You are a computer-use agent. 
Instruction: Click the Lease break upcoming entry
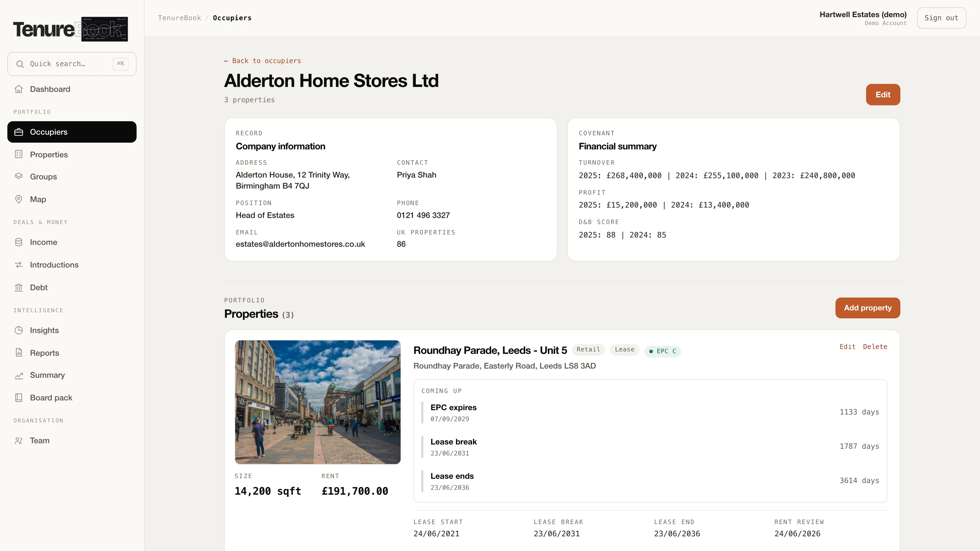point(650,447)
